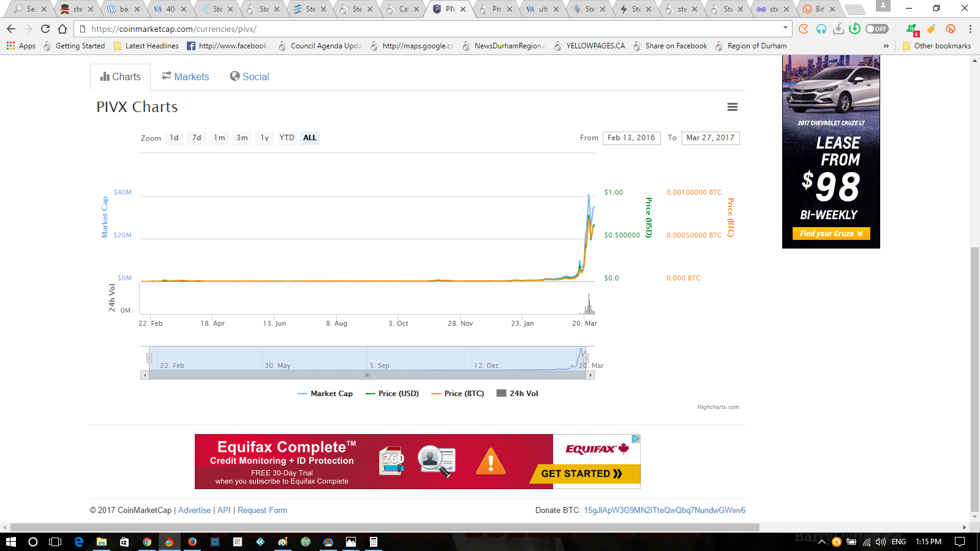Switch to the Social tab
This screenshot has height=551, width=980.
click(249, 77)
